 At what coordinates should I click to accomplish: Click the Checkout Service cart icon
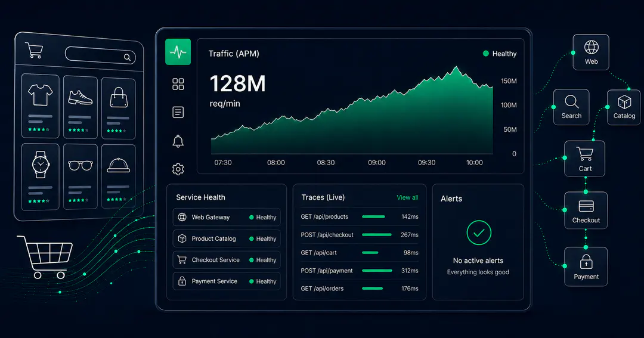click(x=181, y=259)
